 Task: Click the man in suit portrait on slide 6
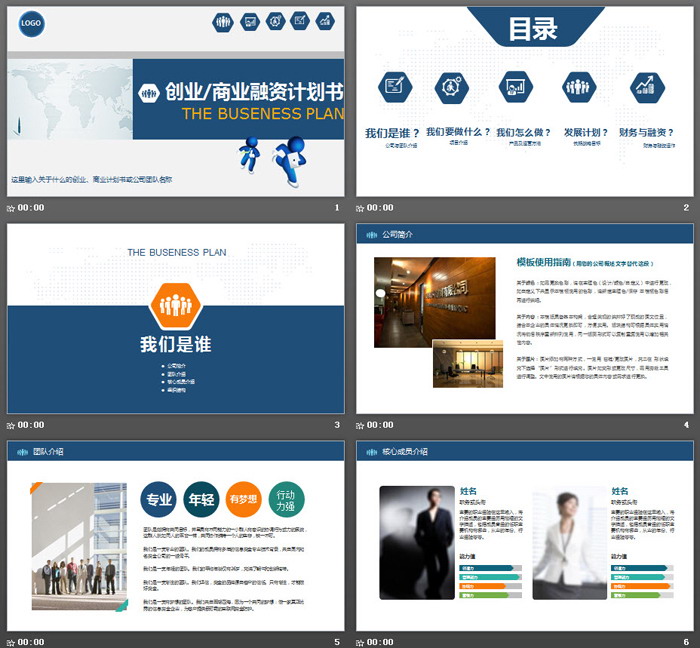(417, 543)
